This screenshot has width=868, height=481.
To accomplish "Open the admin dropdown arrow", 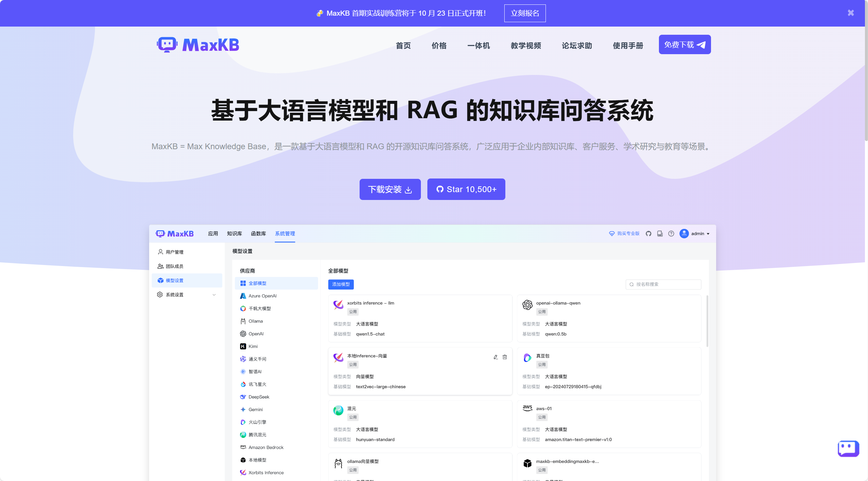I will [x=708, y=234].
